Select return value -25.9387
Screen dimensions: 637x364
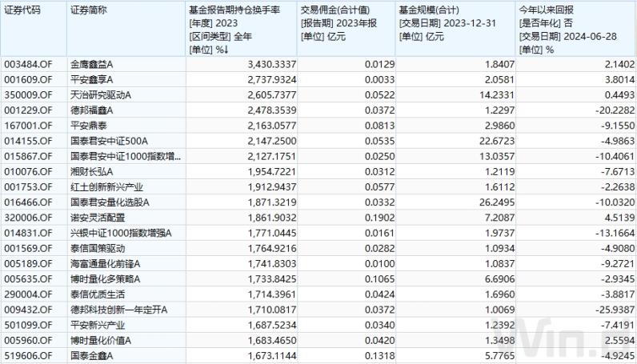(615, 310)
